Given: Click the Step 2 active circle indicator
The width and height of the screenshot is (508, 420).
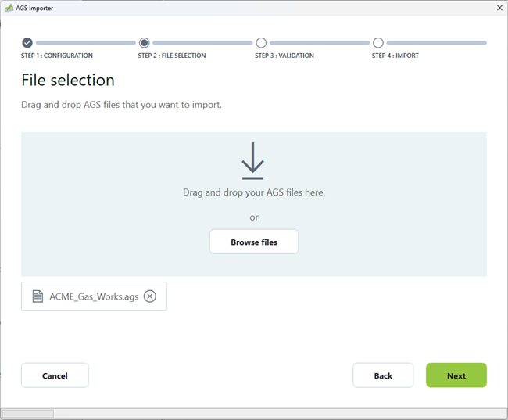Looking at the screenshot, I should tap(144, 43).
